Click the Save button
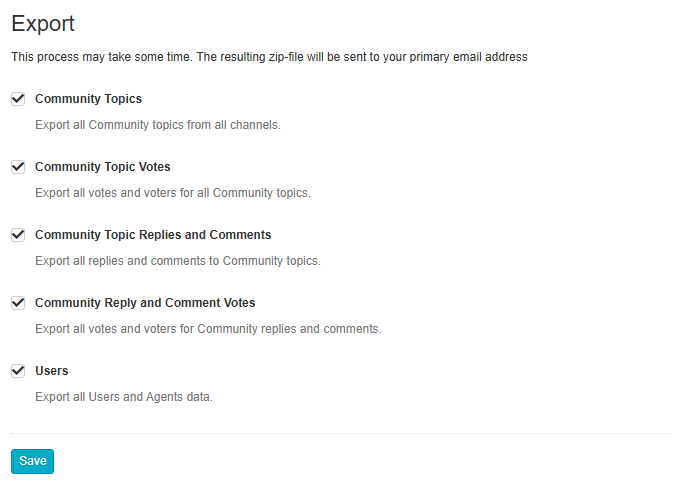Image resolution: width=683 pixels, height=484 pixels. 32,461
